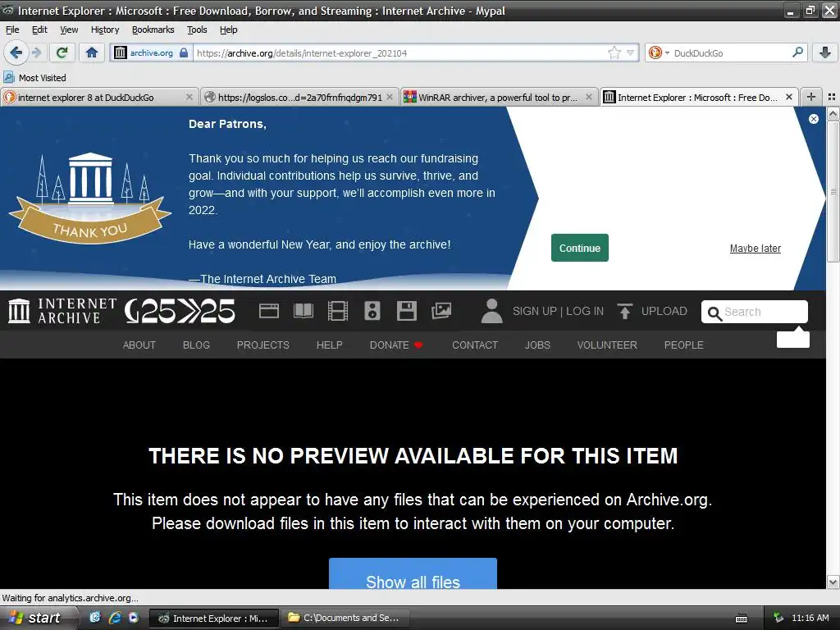Click the taskbar on-screen keyboard icon
This screenshot has width=840, height=630.
[x=742, y=619]
